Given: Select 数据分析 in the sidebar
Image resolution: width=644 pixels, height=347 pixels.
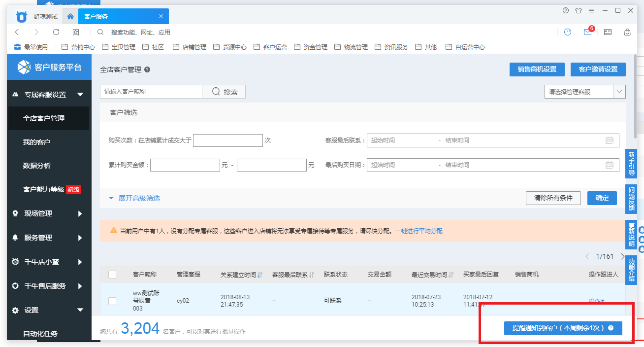Looking at the screenshot, I should 37,166.
